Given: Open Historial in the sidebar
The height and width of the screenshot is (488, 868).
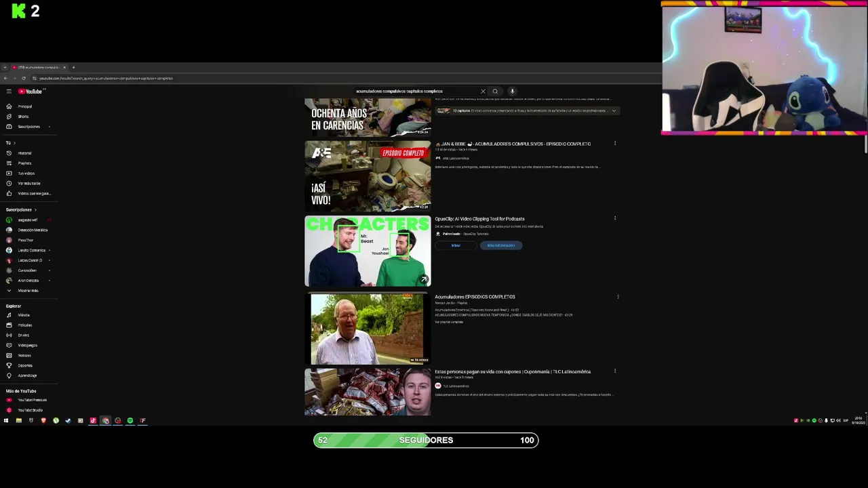Looking at the screenshot, I should pos(24,153).
